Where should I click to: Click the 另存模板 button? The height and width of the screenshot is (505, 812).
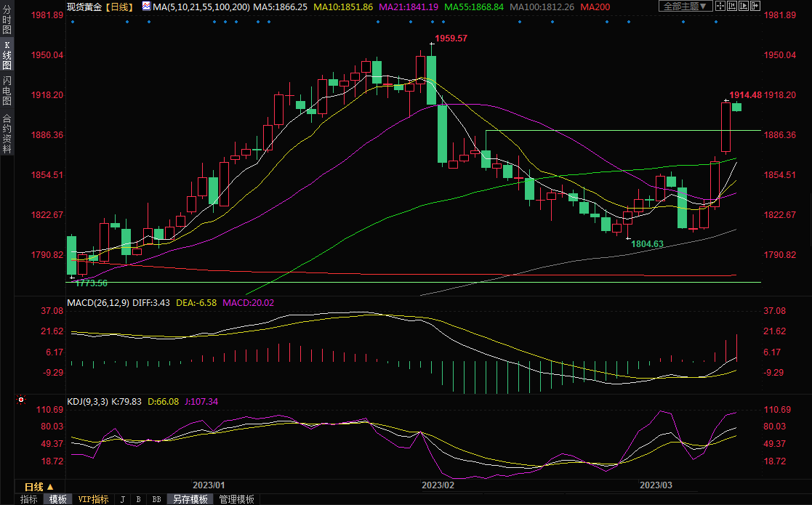click(x=190, y=499)
